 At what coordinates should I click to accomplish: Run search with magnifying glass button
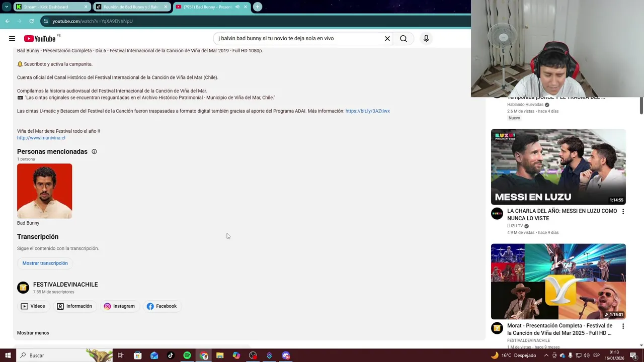pyautogui.click(x=404, y=39)
